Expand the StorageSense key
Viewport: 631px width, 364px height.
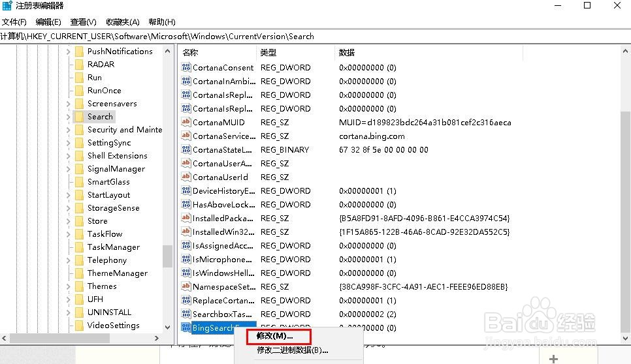point(68,207)
